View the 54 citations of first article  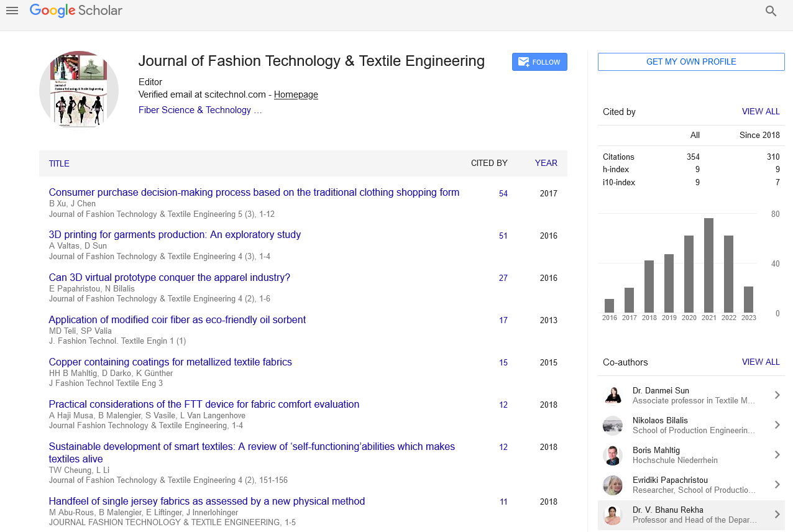coord(503,194)
